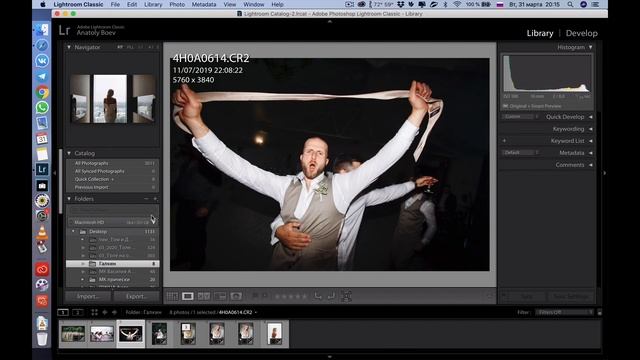The image size is (640, 360).
Task: Open the Filters Off dropdown
Action: pyautogui.click(x=564, y=312)
